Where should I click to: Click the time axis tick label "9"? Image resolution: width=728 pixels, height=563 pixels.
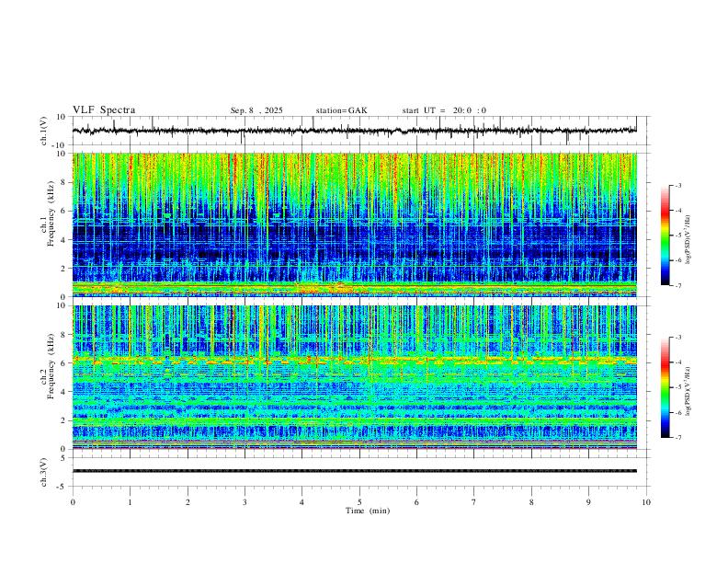pyautogui.click(x=588, y=502)
